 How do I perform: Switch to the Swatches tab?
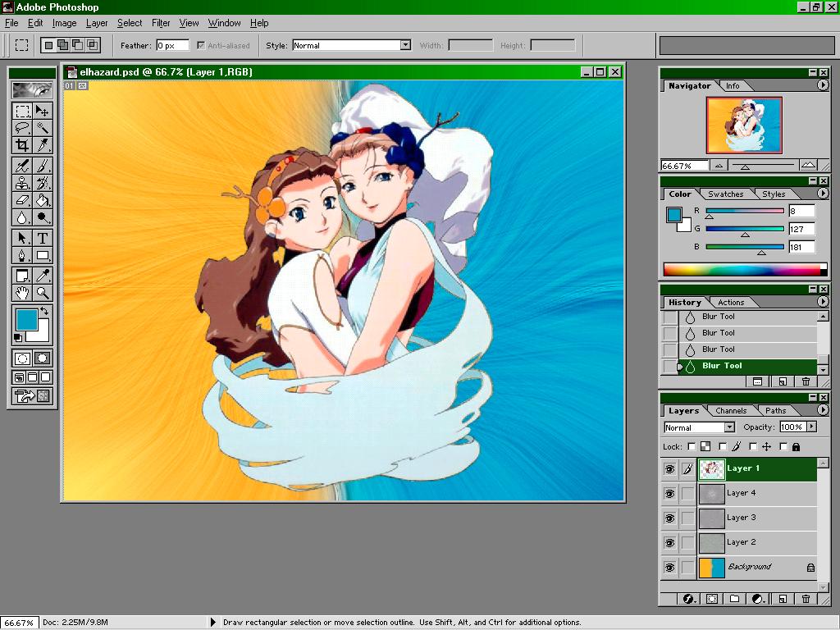point(725,194)
